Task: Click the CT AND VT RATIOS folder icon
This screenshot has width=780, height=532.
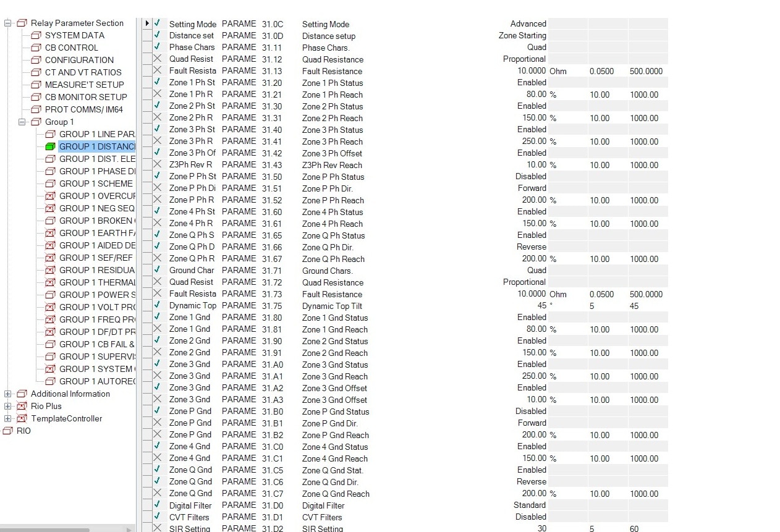Action: pyautogui.click(x=36, y=72)
